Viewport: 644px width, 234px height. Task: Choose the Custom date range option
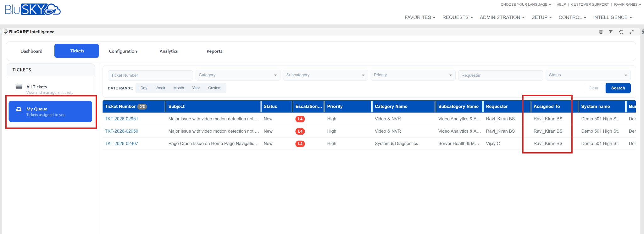coord(215,88)
